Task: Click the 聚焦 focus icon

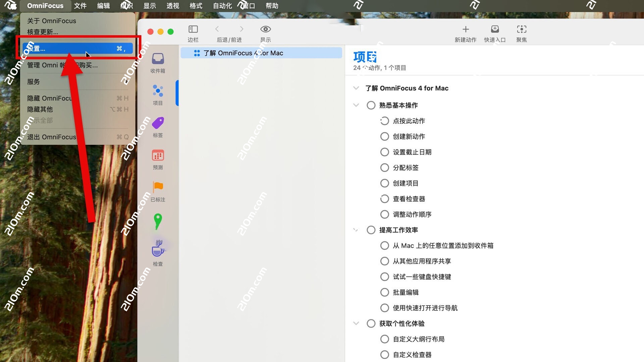Action: 522,29
